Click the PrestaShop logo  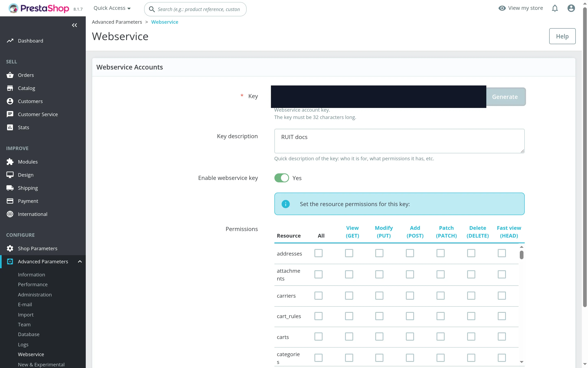coord(39,8)
